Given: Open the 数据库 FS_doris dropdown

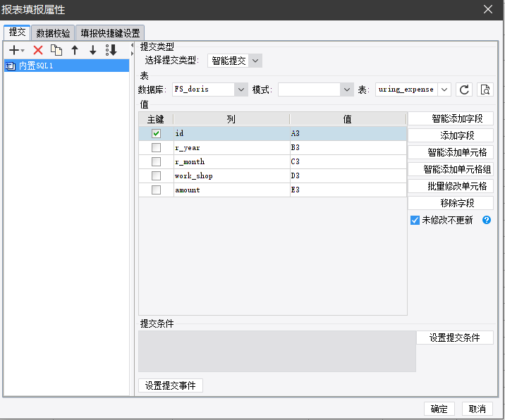Looking at the screenshot, I should tap(241, 89).
